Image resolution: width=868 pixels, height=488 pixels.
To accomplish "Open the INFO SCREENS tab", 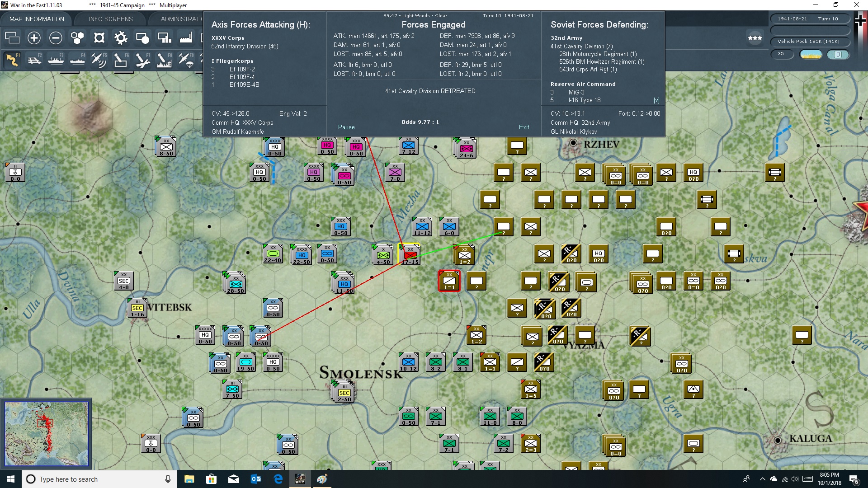I will point(111,19).
